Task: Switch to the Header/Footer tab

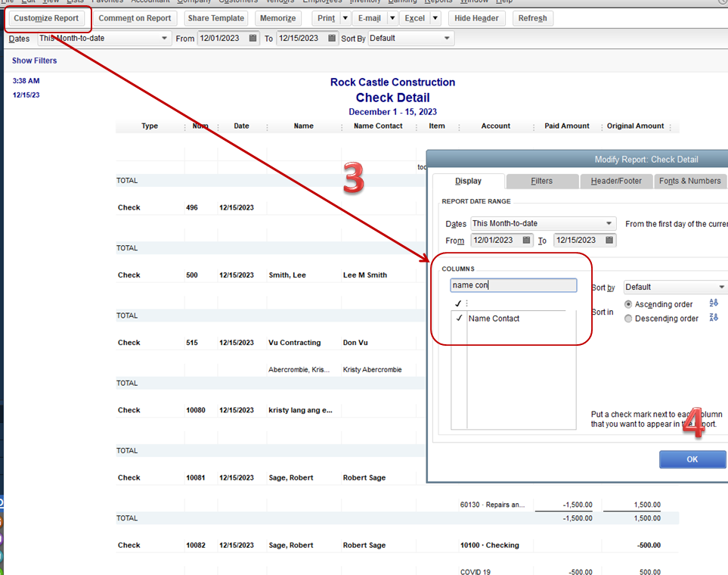Action: click(x=616, y=181)
